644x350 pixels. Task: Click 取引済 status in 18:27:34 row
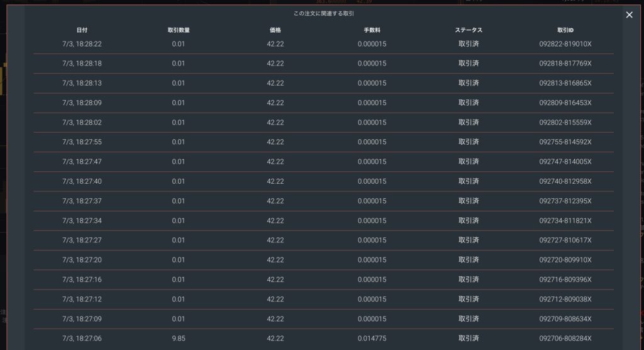pos(469,220)
